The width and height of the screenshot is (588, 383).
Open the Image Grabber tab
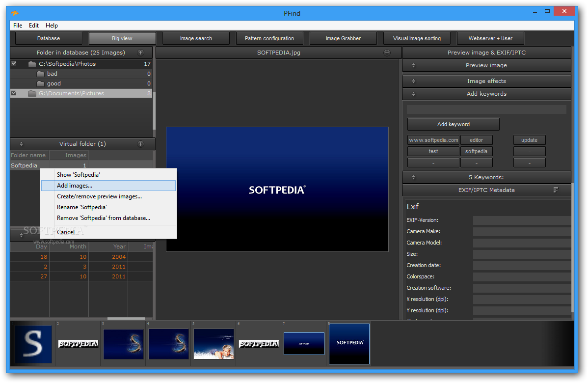tap(343, 38)
